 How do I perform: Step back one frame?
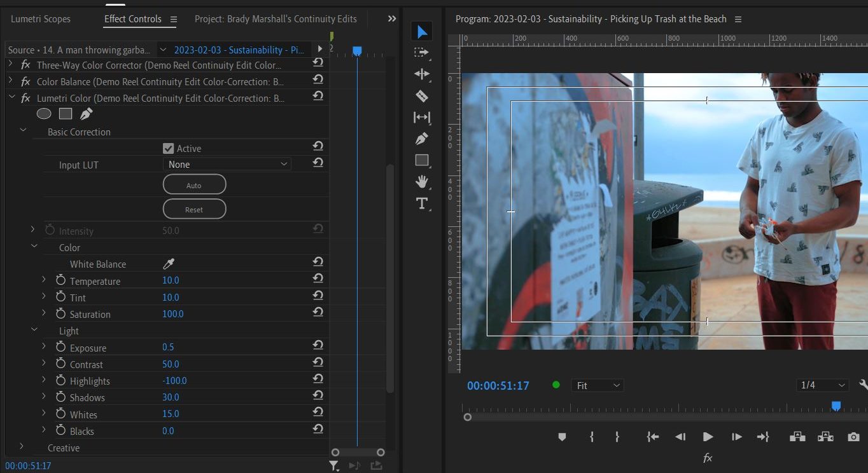[680, 437]
